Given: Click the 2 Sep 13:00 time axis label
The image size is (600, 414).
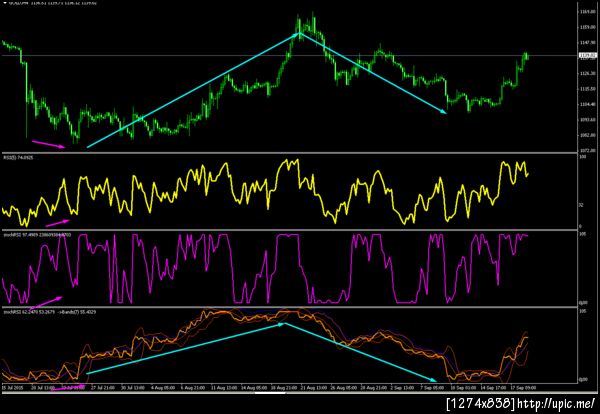Looking at the screenshot, I should tap(403, 388).
